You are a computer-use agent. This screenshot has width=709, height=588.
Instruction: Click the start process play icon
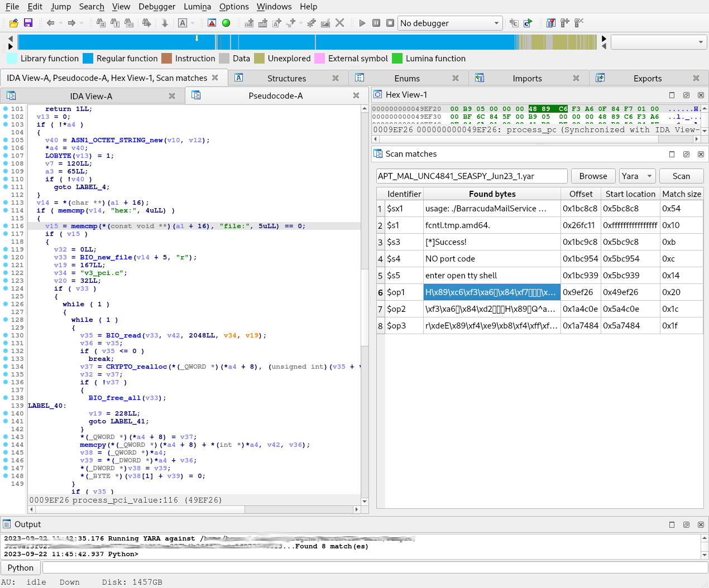click(x=362, y=23)
